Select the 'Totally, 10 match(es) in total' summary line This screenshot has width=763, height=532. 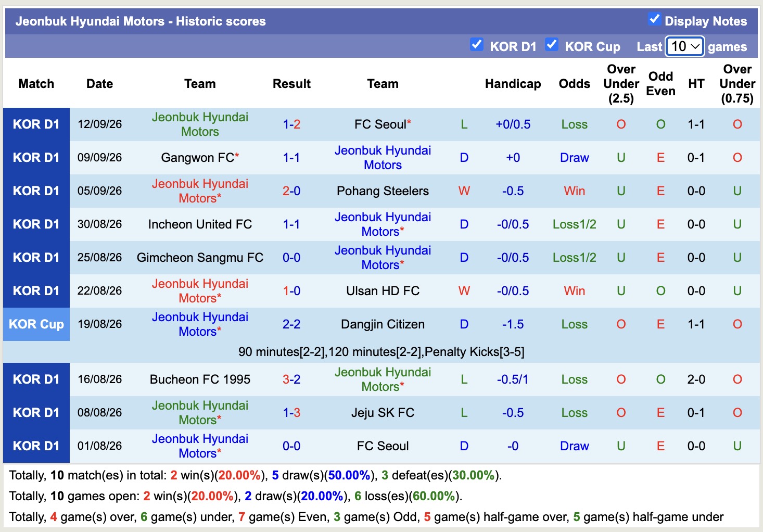256,475
